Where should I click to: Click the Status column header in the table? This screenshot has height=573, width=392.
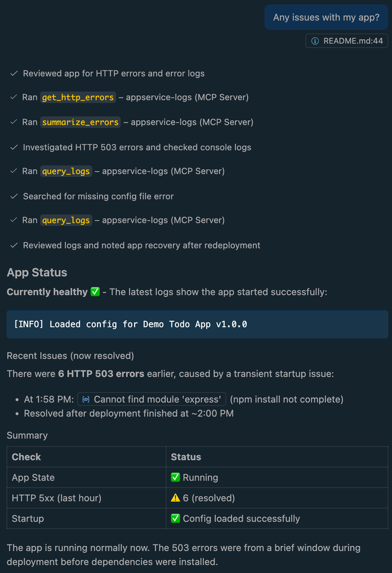(x=186, y=457)
